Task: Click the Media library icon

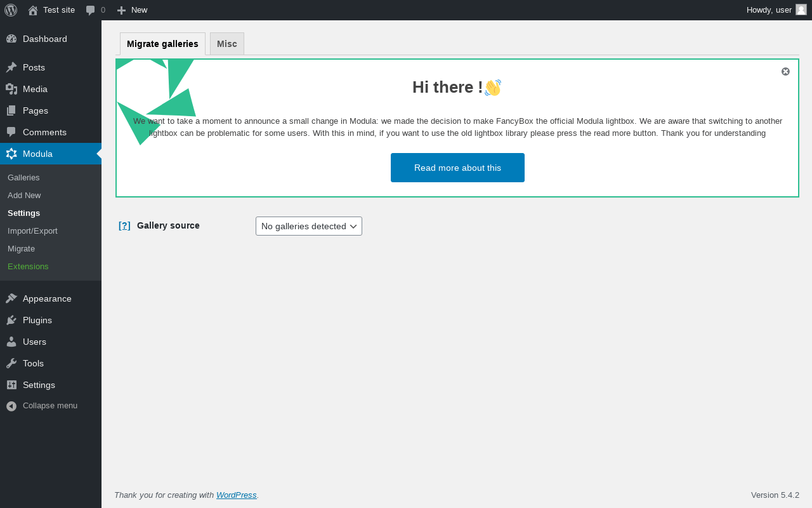Action: point(11,89)
